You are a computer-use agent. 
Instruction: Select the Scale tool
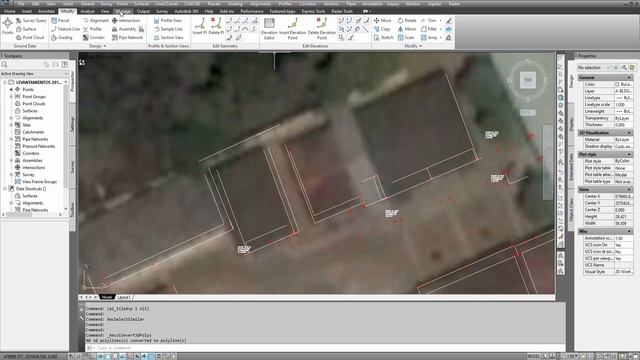click(x=406, y=38)
